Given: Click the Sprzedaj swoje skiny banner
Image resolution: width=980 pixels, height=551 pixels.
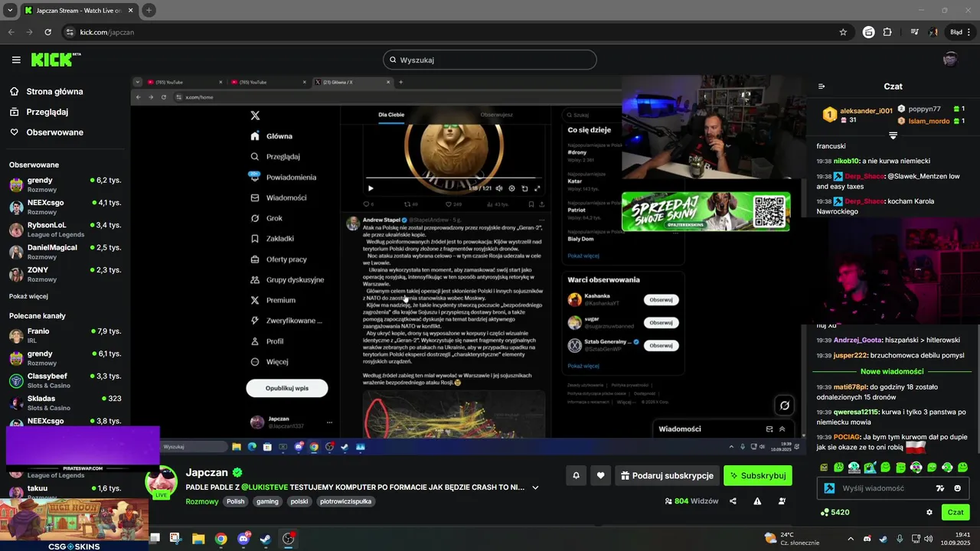Looking at the screenshot, I should pyautogui.click(x=706, y=211).
